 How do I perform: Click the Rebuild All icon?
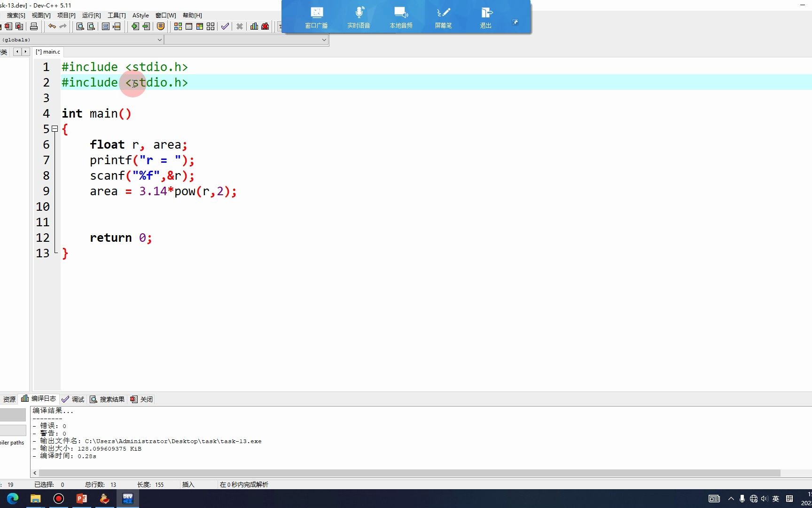pyautogui.click(x=211, y=26)
